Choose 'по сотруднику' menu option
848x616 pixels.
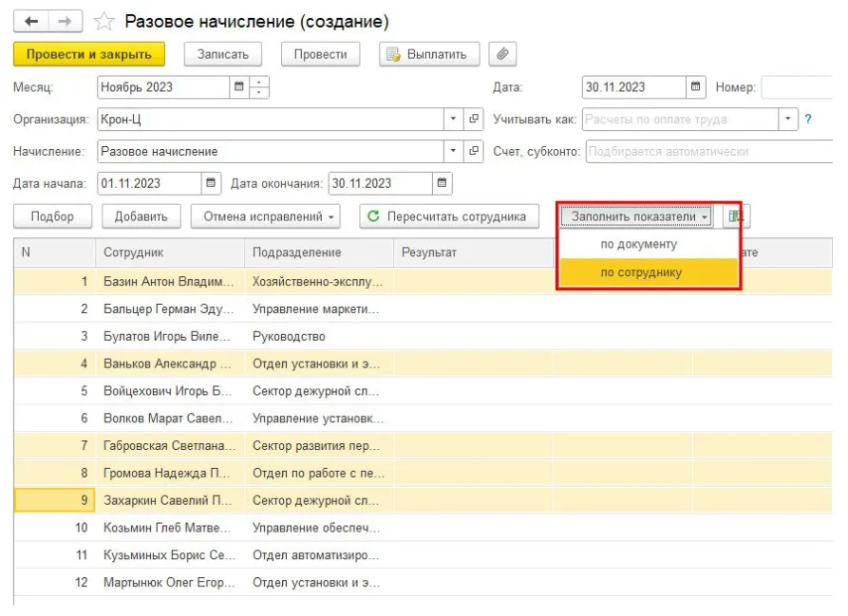click(x=640, y=273)
